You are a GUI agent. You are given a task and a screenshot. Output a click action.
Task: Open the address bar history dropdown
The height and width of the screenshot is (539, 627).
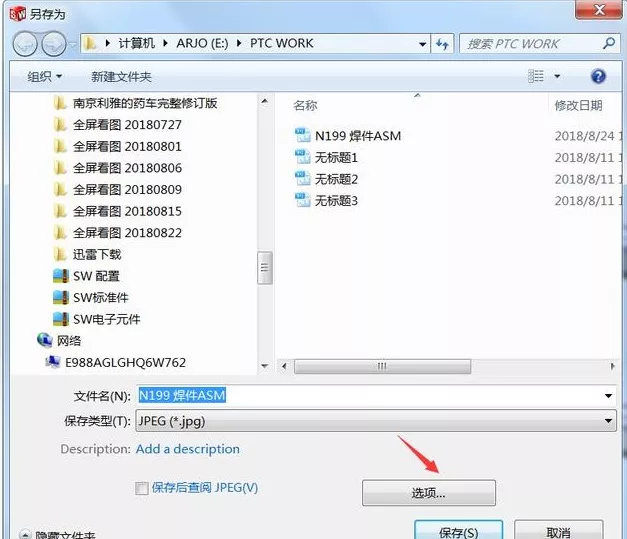point(422,44)
